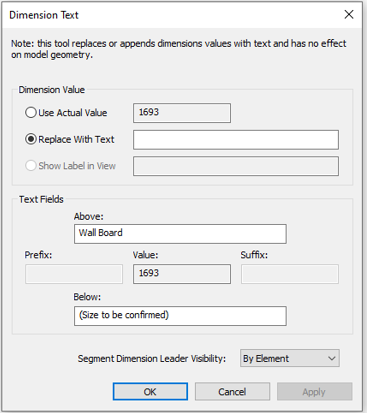Click the Prefix: label
Viewport: 367px width, 413px height.
(38, 255)
